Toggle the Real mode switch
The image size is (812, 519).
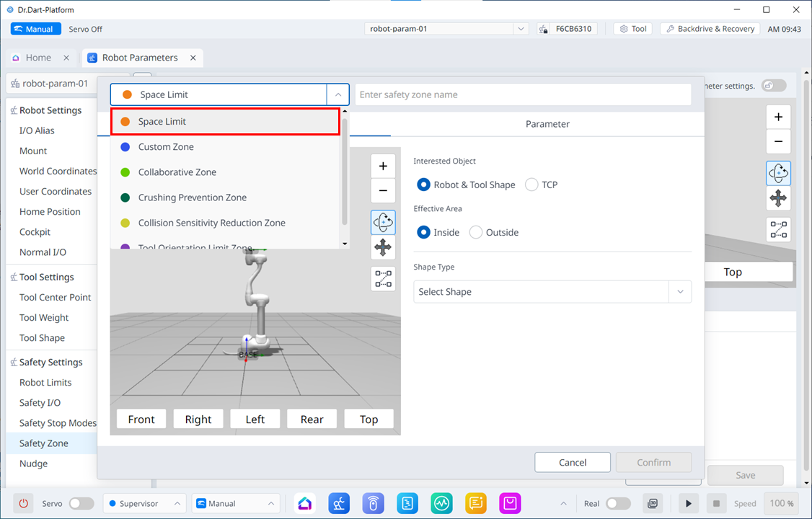(x=617, y=503)
